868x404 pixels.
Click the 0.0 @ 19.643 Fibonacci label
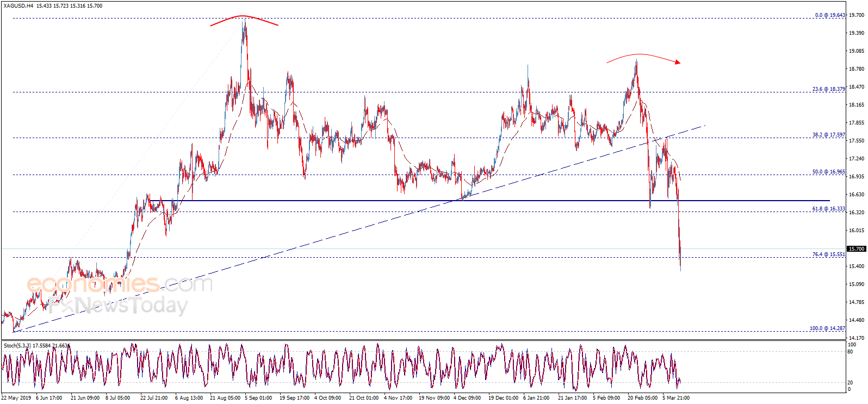(830, 15)
